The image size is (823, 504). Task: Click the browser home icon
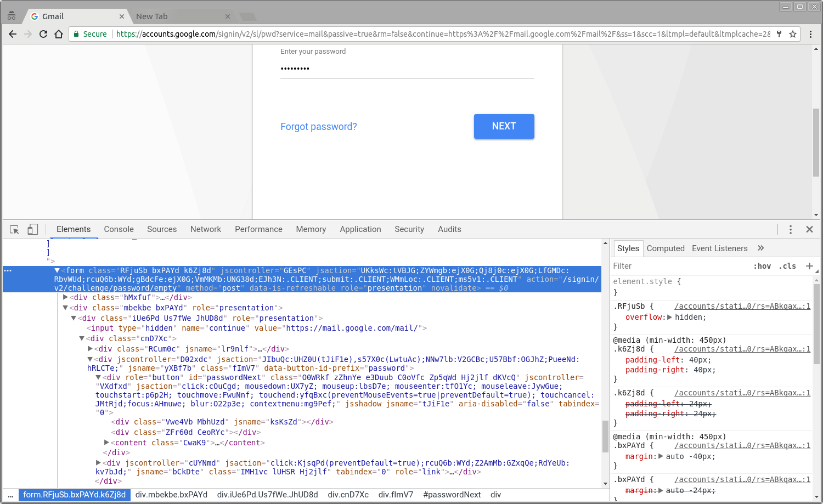coord(59,33)
